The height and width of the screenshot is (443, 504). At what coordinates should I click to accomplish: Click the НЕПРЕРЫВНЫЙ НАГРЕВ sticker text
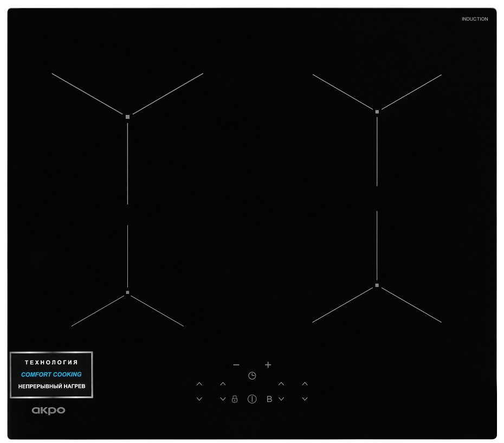pos(51,386)
